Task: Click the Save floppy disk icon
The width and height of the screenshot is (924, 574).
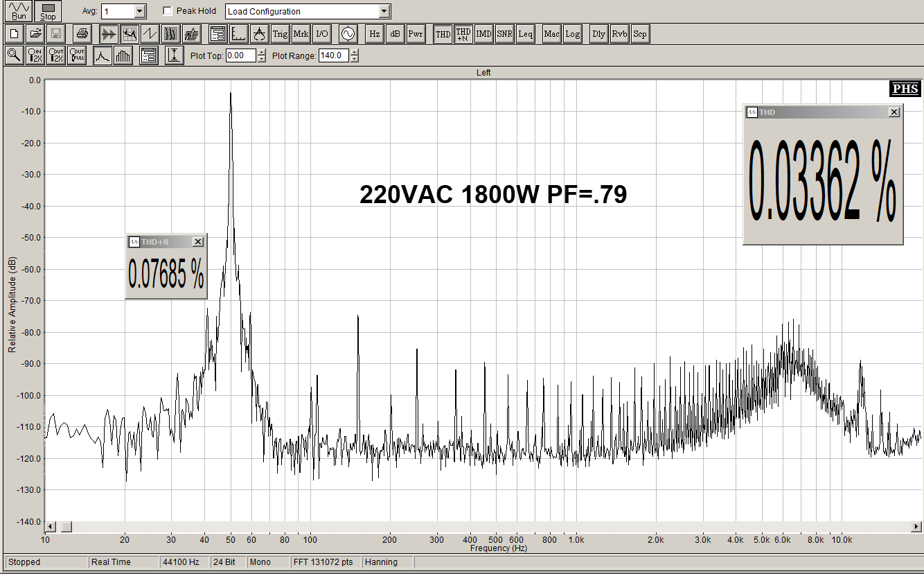Action: 56,33
